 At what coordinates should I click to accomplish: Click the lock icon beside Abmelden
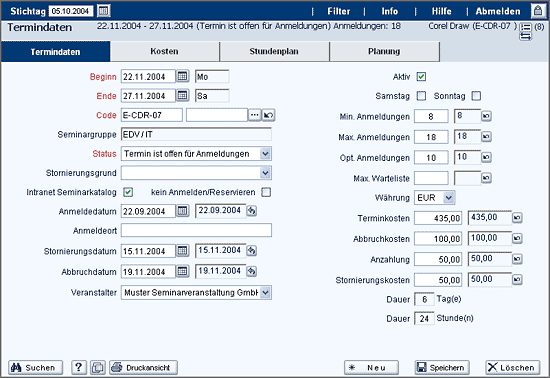pyautogui.click(x=538, y=11)
